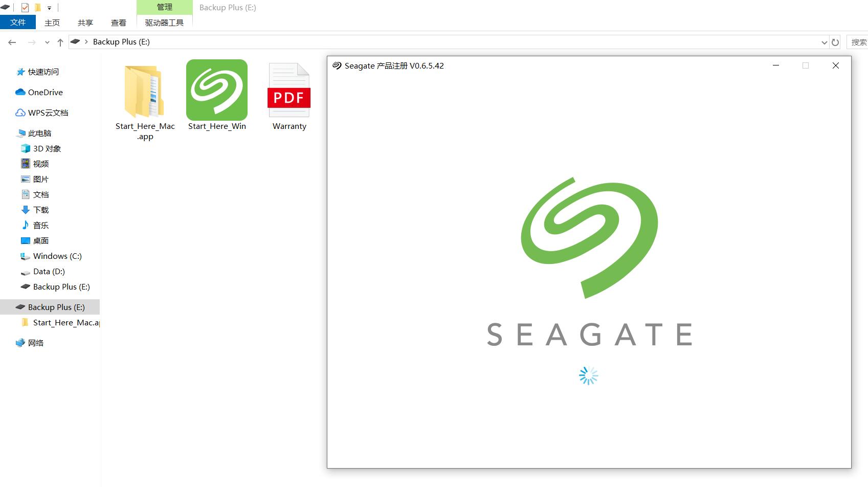Switch to the 主页 ribbon tab

point(52,23)
